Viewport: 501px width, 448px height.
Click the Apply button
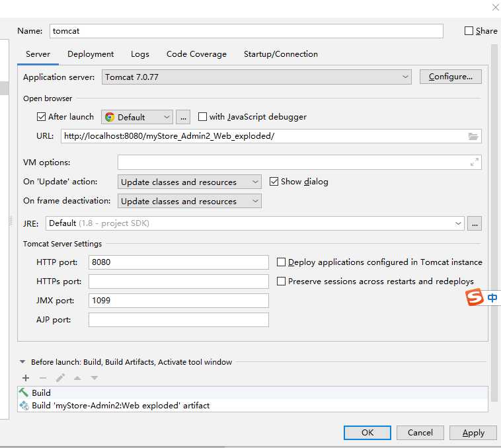point(473,433)
